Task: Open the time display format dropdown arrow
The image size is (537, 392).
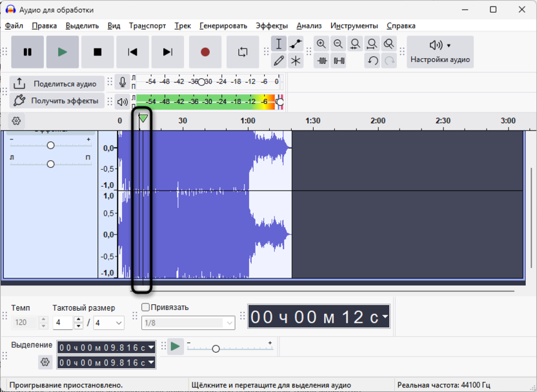Action: (385, 316)
